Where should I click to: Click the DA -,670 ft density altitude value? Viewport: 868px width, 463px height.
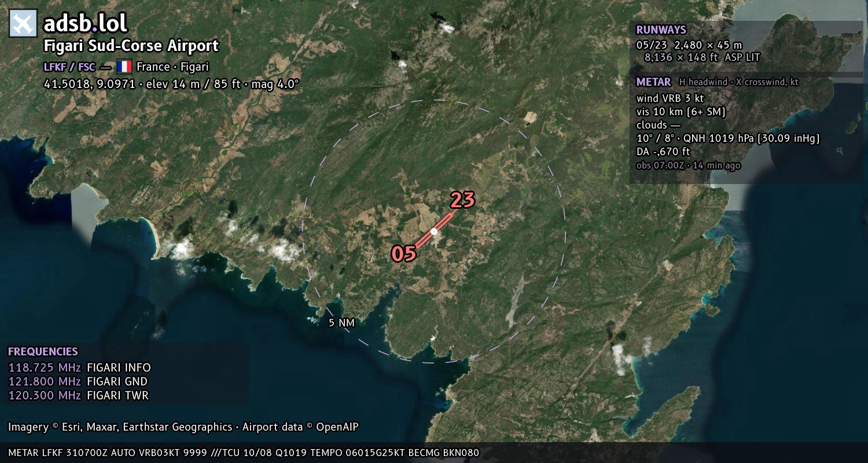[x=663, y=152]
